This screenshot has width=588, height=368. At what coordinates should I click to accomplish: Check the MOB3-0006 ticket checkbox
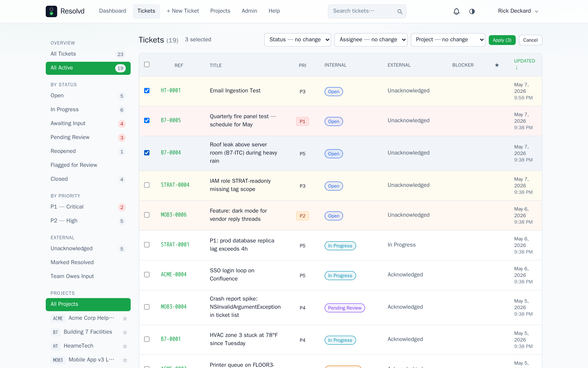coord(147,215)
